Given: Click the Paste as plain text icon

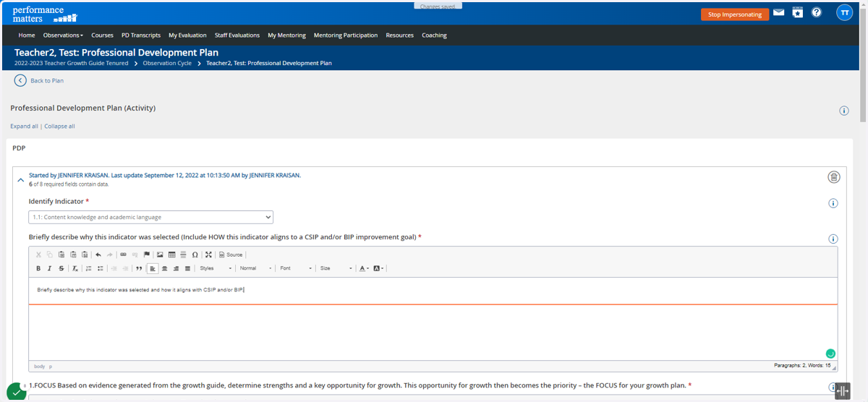Looking at the screenshot, I should (73, 255).
